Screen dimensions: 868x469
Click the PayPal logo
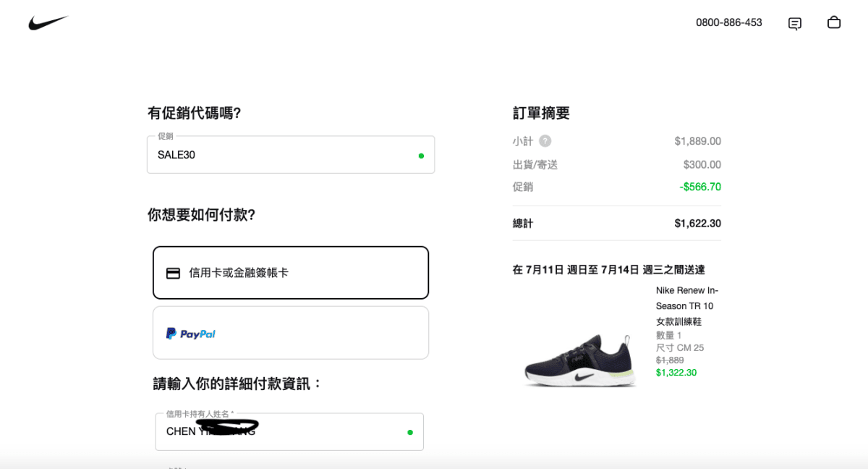pyautogui.click(x=191, y=334)
